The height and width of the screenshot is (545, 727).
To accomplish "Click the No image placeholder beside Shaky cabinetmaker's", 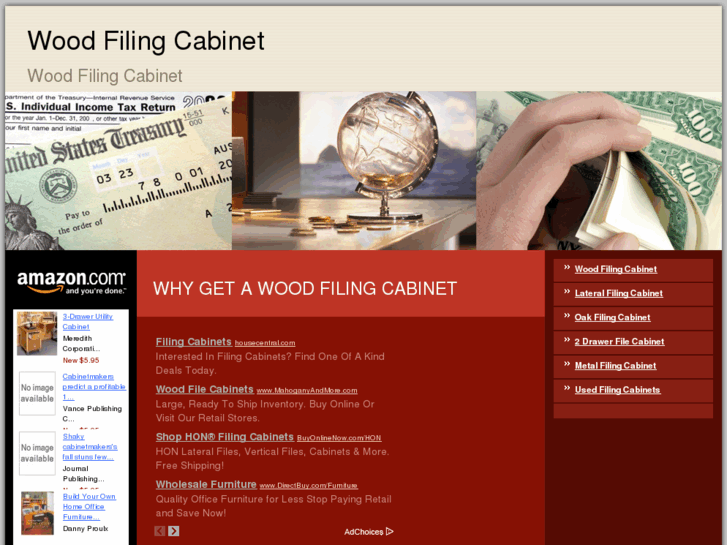I will tap(37, 453).
